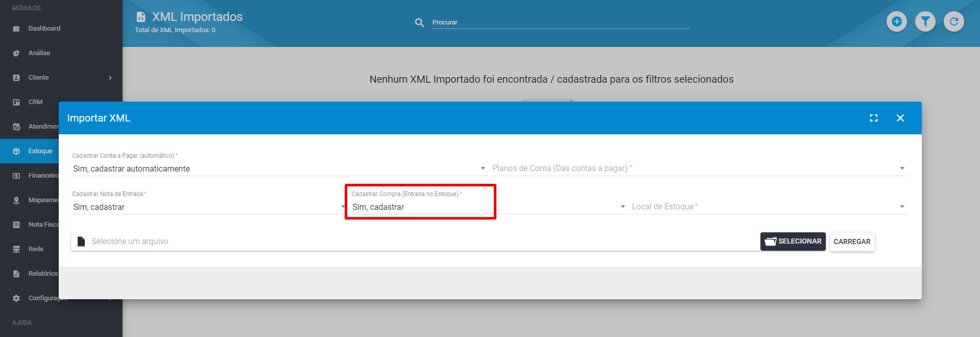980x337 pixels.
Task: Expand the Cliente submenu chevron
Action: pos(110,78)
